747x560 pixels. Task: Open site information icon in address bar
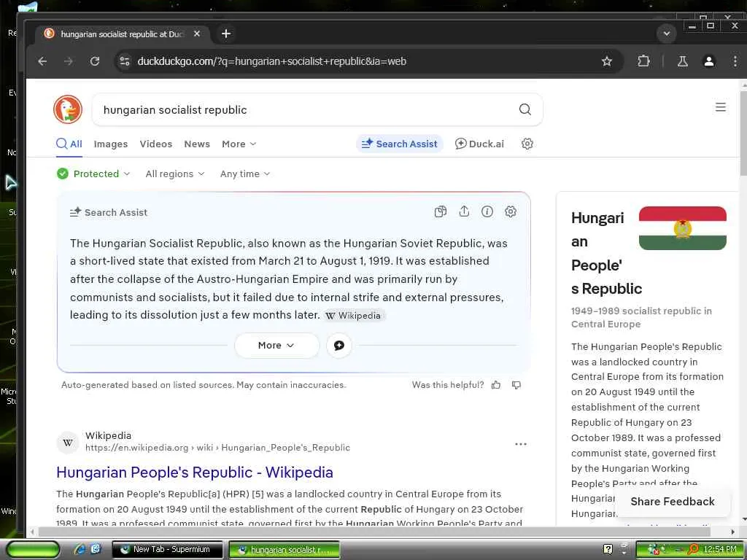[125, 61]
